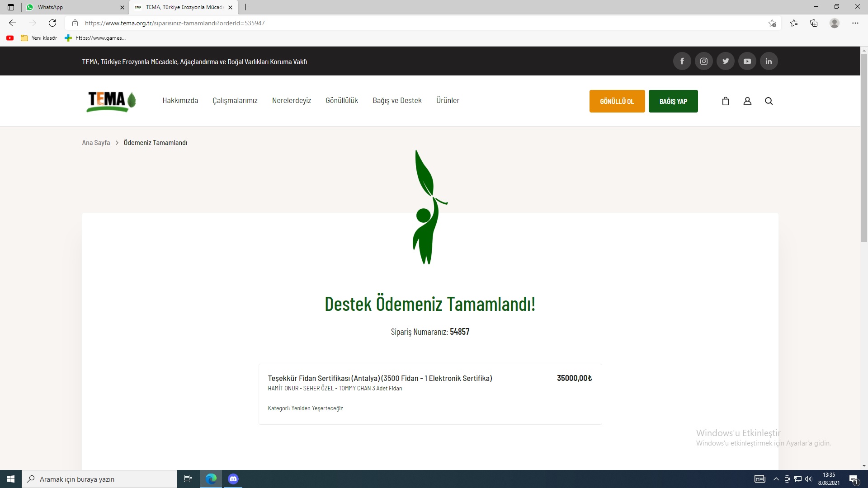Image resolution: width=868 pixels, height=488 pixels.
Task: Open the Gönüllülük menu
Action: pos(342,101)
